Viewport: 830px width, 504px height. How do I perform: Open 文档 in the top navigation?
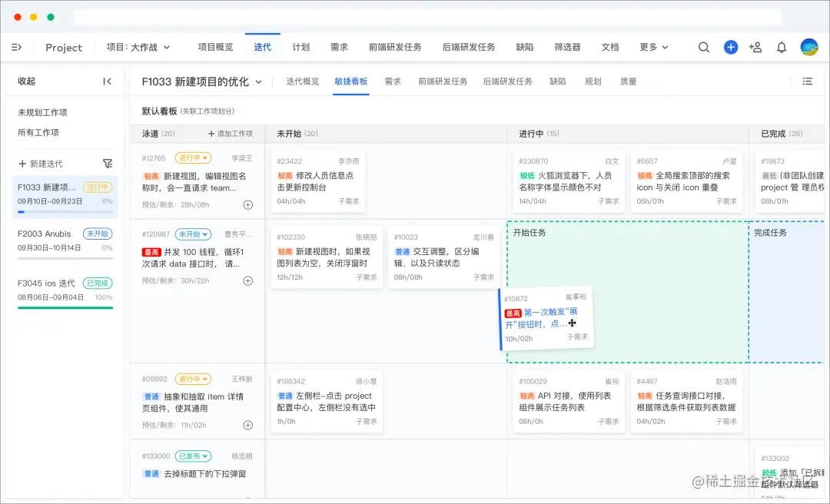pos(609,47)
